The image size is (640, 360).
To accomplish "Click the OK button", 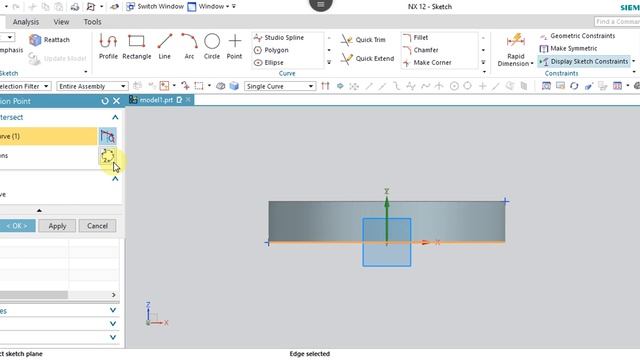I will tap(17, 226).
